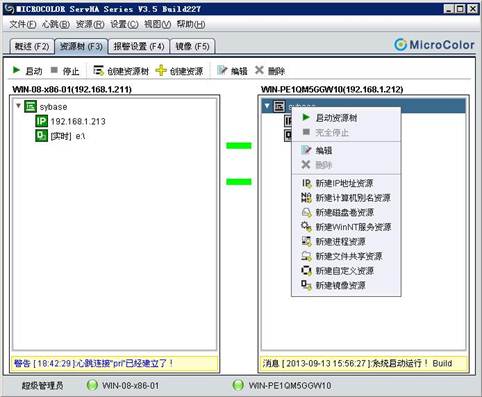Click the gear icon of 新建WinNT服务资源
This screenshot has width=482, height=397.
(306, 227)
